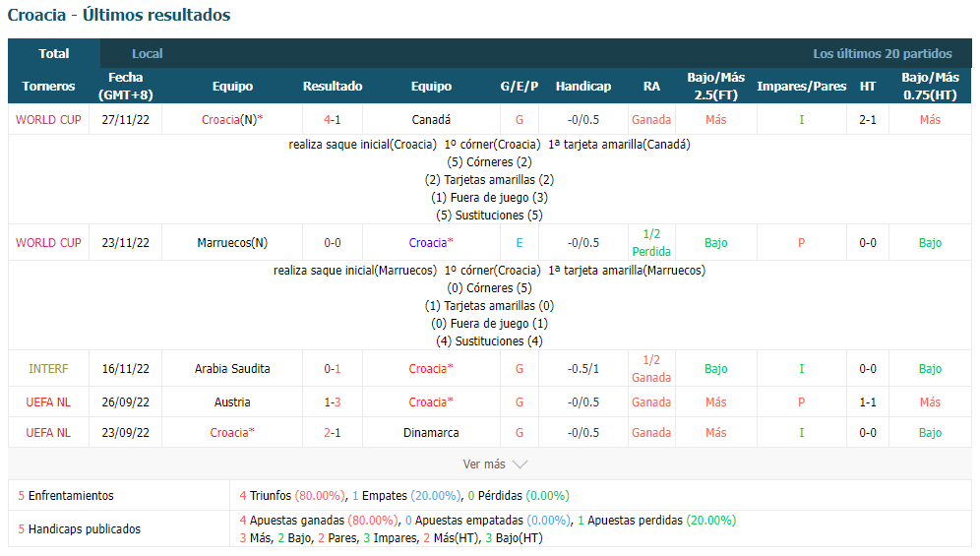Click '(2) Tarjetas amarillas (2)' line
Screen dimensions: 980x556
pos(489,180)
